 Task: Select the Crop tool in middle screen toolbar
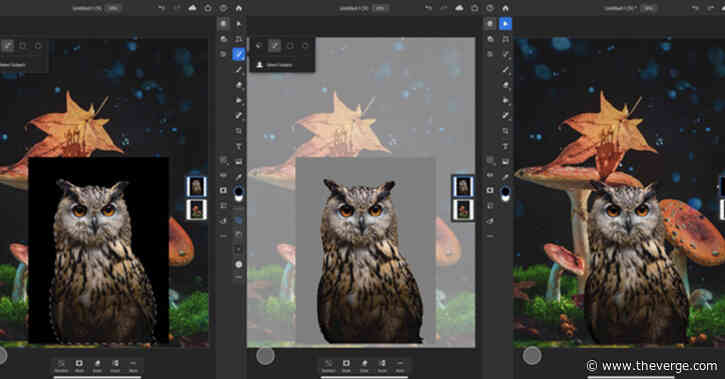pyautogui.click(x=239, y=131)
